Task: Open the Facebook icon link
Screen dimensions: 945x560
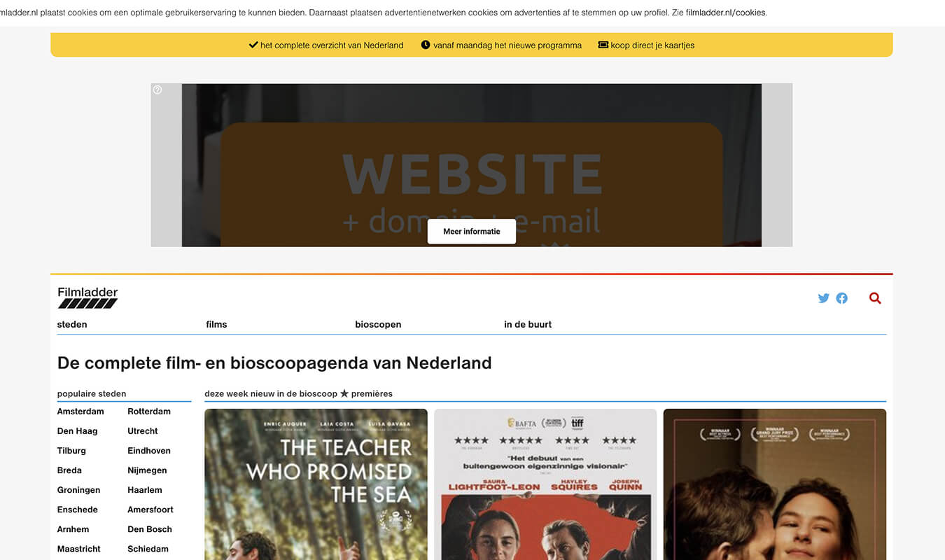Action: [842, 298]
